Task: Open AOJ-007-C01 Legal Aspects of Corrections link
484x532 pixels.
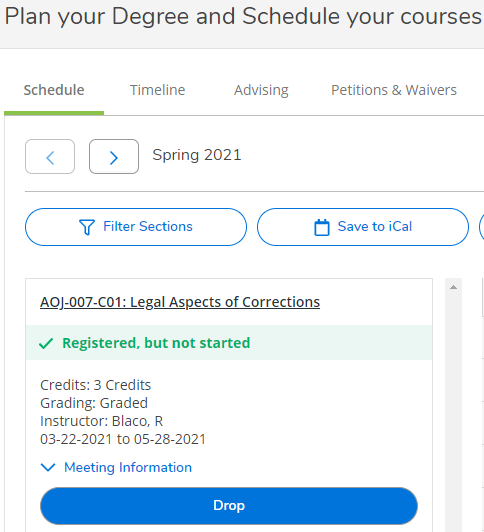Action: 180,302
